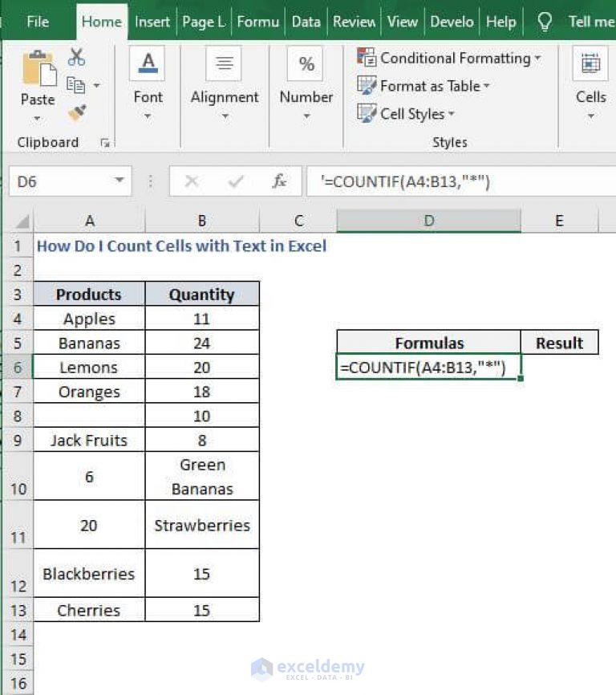
Task: Select the Cherries cell
Action: [x=89, y=610]
